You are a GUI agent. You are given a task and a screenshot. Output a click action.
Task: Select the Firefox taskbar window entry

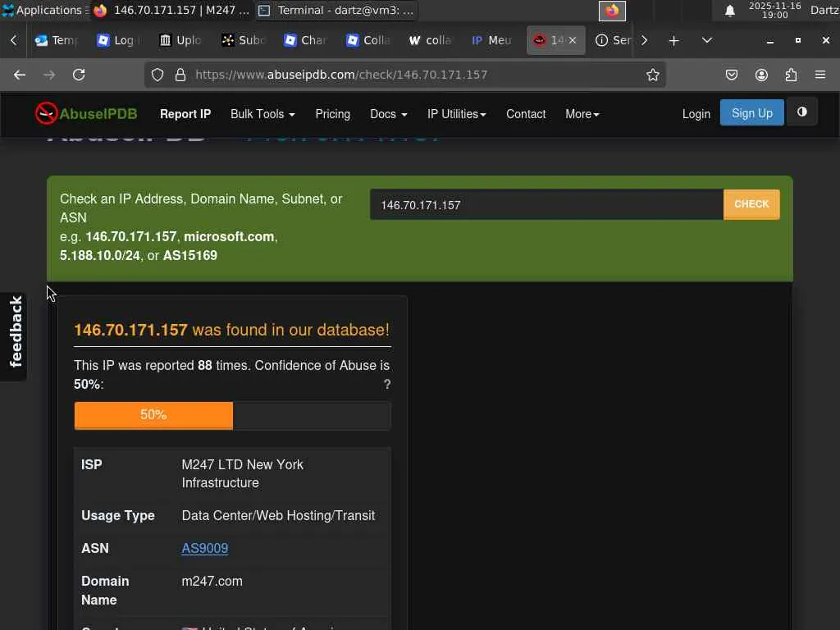pos(171,10)
